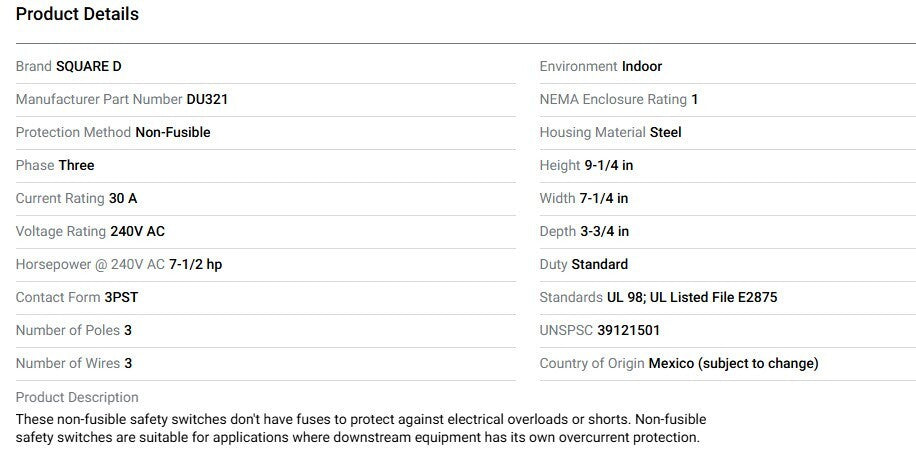Click the Number of Poles row
The image size is (916, 452).
tap(74, 330)
